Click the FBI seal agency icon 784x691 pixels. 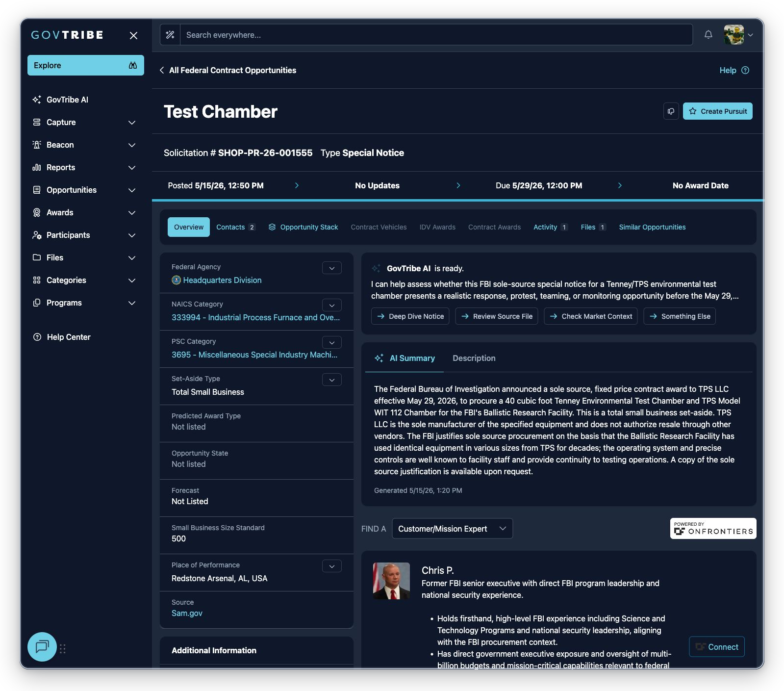pyautogui.click(x=177, y=280)
